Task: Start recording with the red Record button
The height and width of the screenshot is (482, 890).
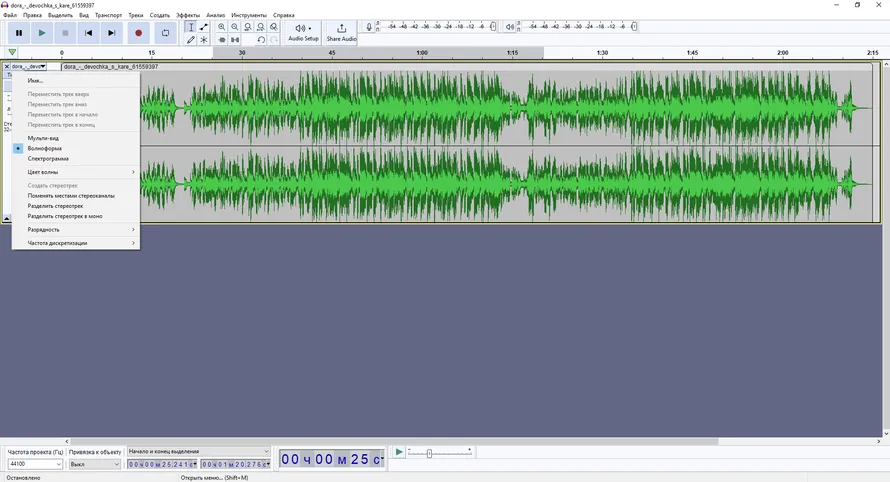Action: click(138, 33)
